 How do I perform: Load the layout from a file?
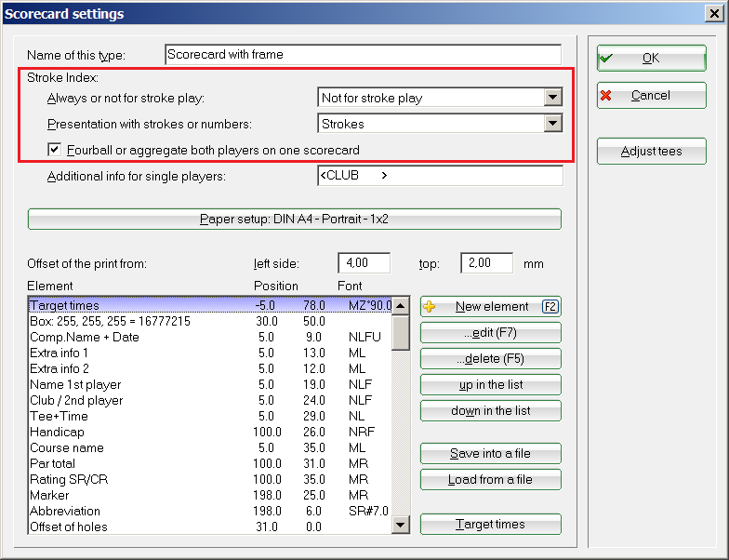pos(490,480)
